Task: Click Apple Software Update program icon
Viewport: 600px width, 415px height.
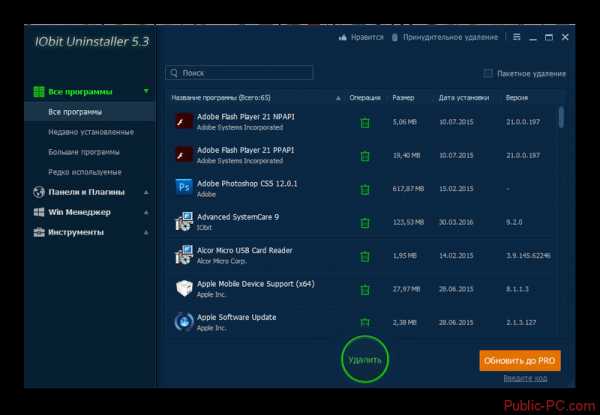Action: click(184, 322)
